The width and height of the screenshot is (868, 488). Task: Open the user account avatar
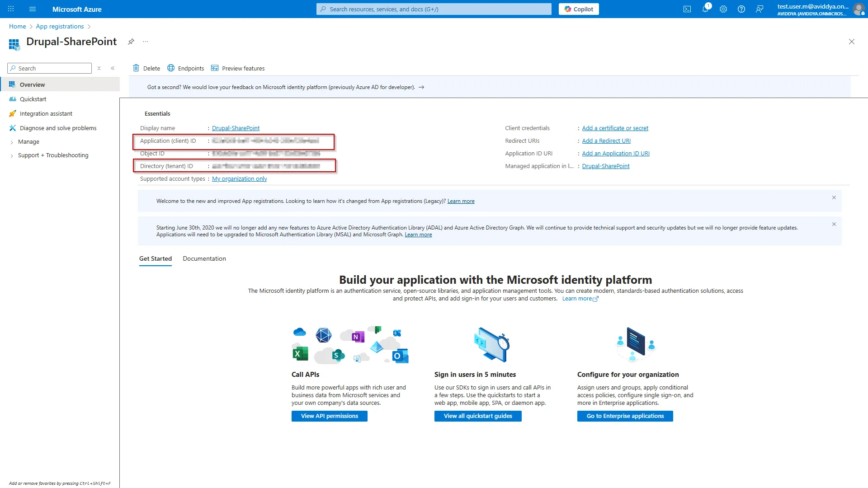pos(859,9)
